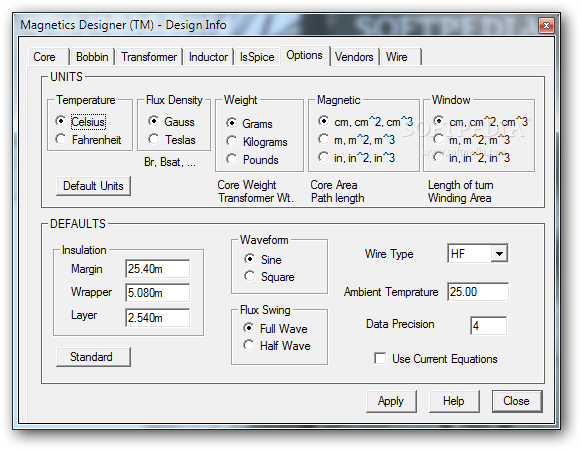This screenshot has height=450, width=581.
Task: Open the Wire Type dropdown arrow
Action: [499, 254]
